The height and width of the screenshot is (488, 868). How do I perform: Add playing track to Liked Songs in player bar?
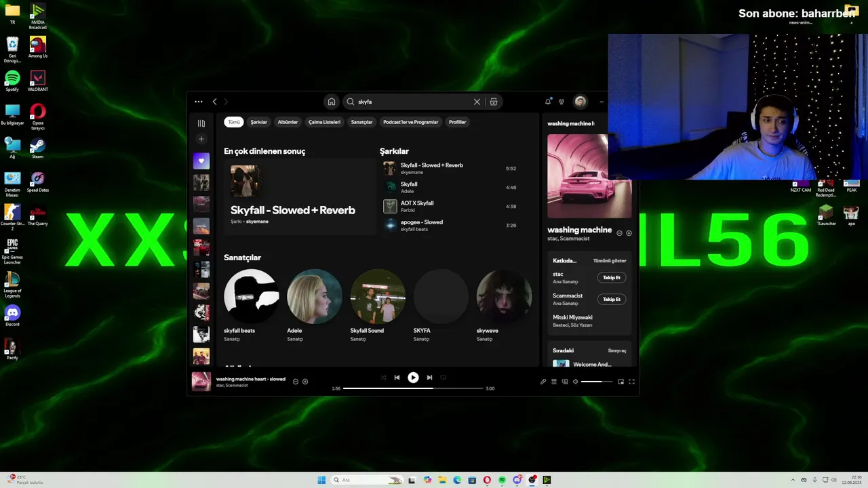pos(305,382)
